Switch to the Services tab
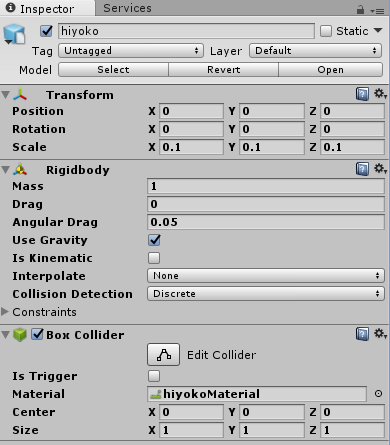 [127, 8]
